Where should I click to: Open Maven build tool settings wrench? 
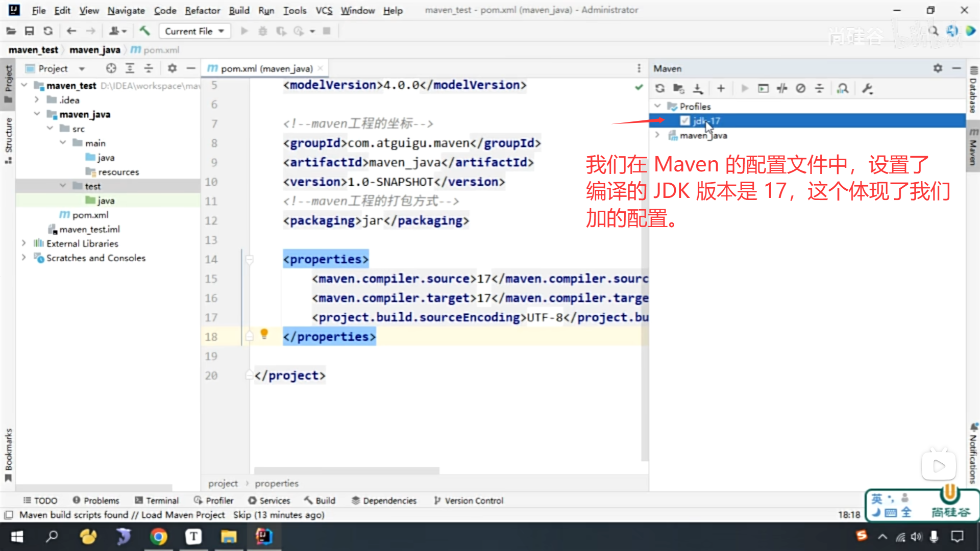(x=867, y=88)
